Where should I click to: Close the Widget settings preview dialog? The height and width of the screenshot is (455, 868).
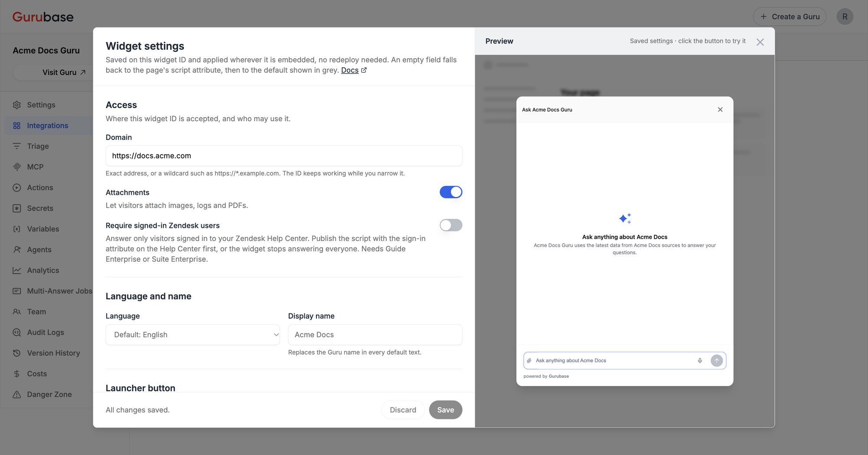(760, 42)
